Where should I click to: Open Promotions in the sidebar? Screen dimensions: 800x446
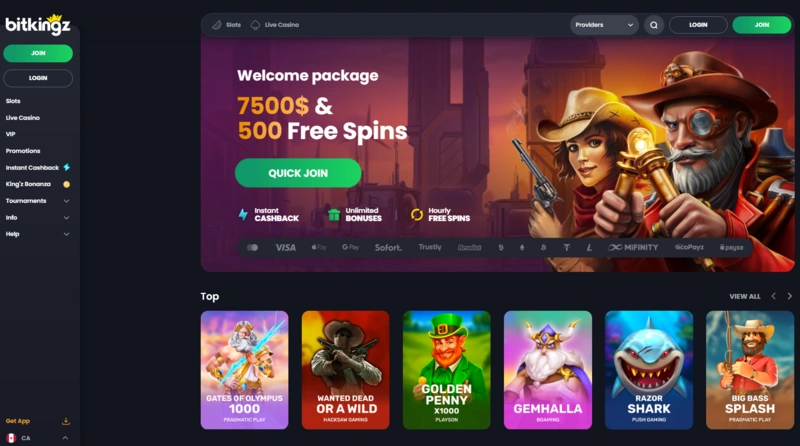click(23, 151)
